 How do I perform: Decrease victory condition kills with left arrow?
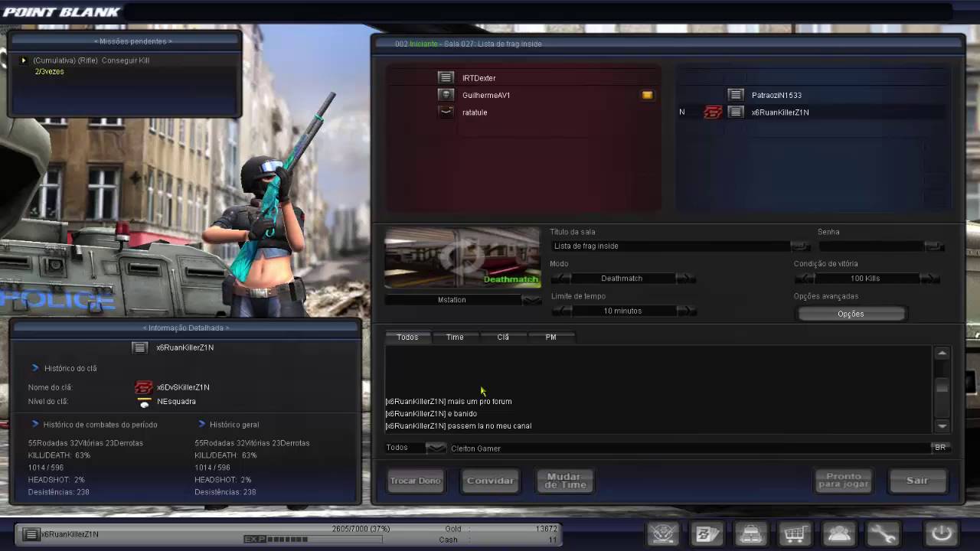pyautogui.click(x=805, y=279)
